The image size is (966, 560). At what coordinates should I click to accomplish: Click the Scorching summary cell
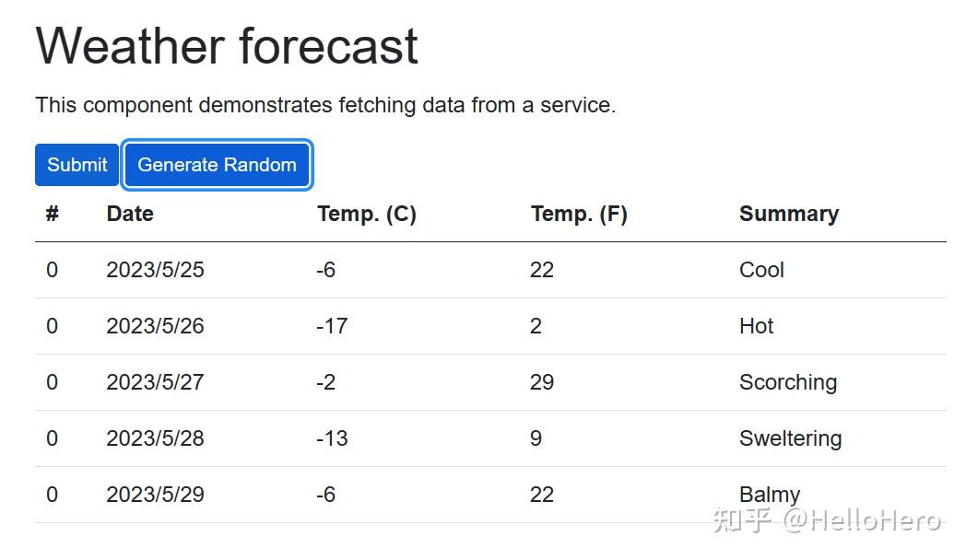(788, 382)
